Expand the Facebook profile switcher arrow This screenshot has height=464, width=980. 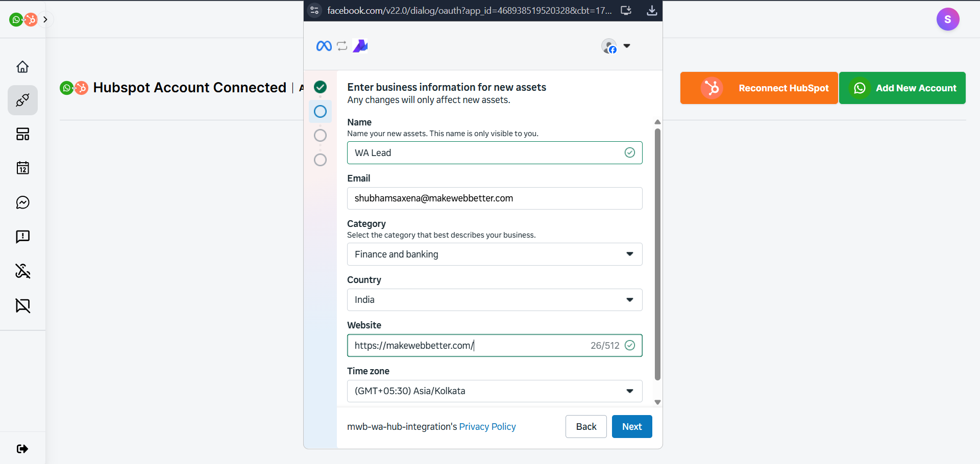tap(627, 46)
